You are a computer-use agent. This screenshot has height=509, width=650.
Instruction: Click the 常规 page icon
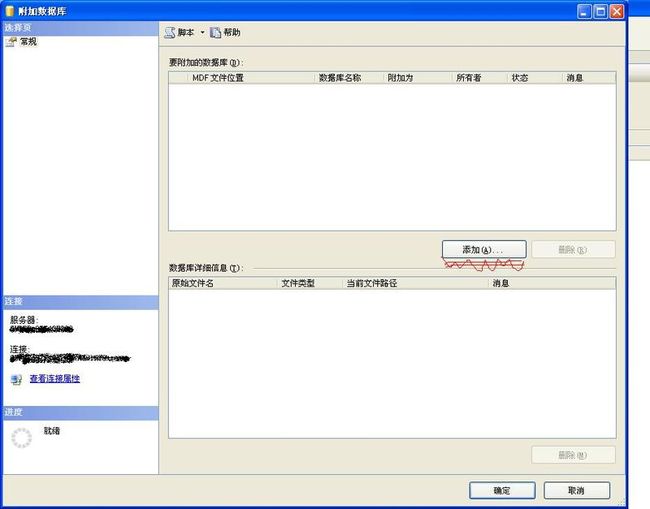coord(11,42)
